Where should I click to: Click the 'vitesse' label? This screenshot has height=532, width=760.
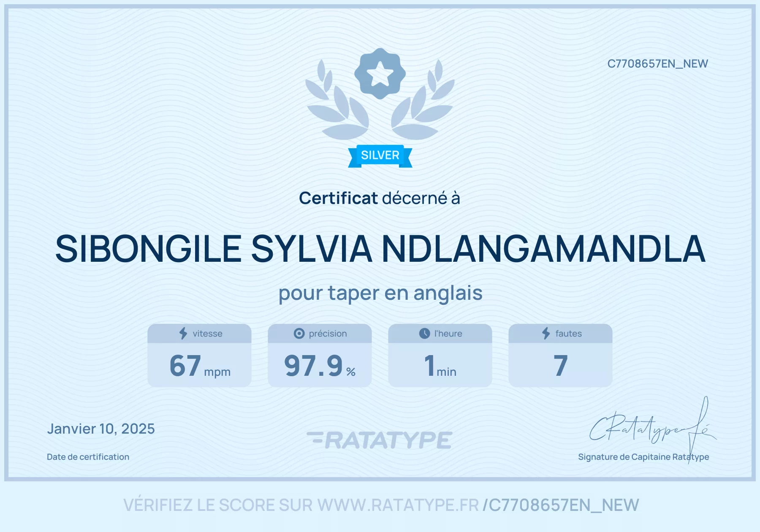207,334
